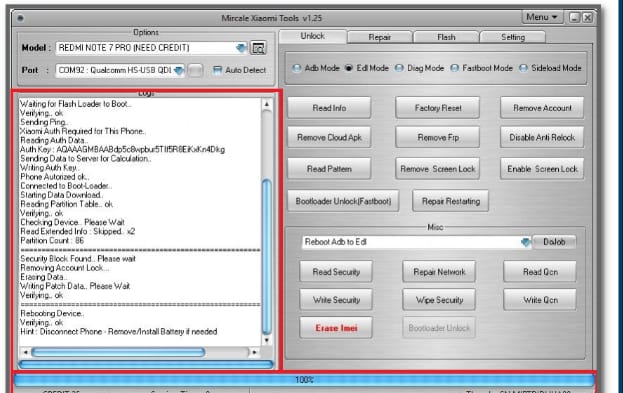Open the Model dropdown list
Image resolution: width=623 pixels, height=393 pixels.
tap(241, 48)
